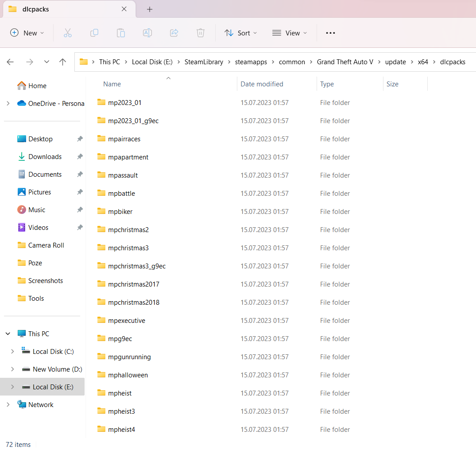
Task: Go back with the left arrow
Action: coord(10,62)
